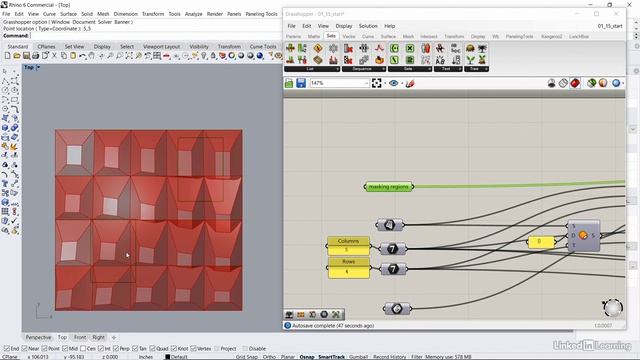Image resolution: width=640 pixels, height=360 pixels.
Task: Toggle the Mid osnap checkbox
Action: pyautogui.click(x=65, y=349)
